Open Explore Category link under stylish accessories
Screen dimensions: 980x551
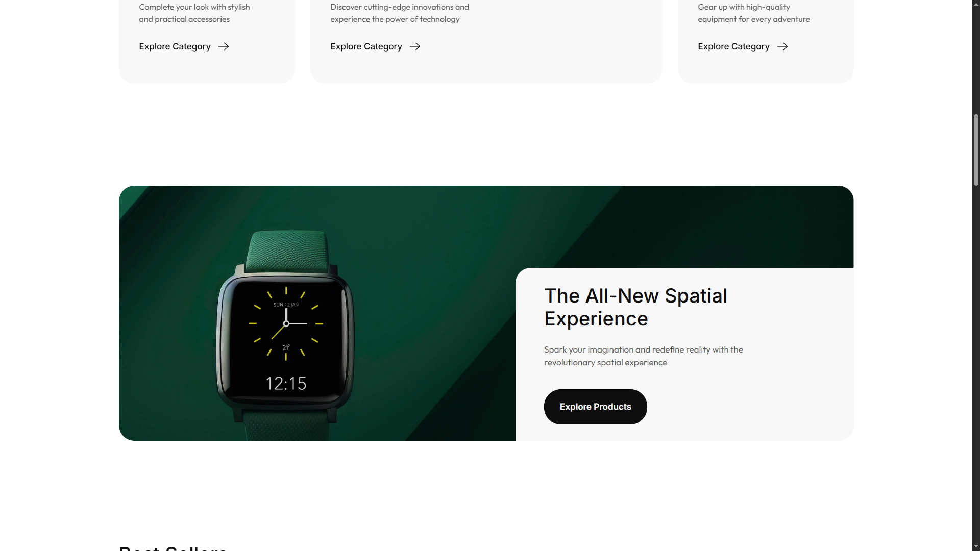click(x=175, y=46)
